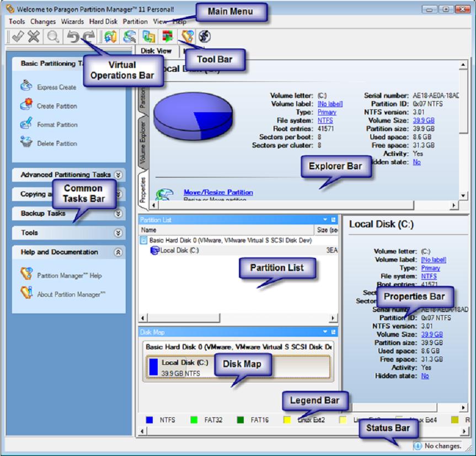This screenshot has height=456, width=476.
Task: Click the blue NTFS legend swatch
Action: click(x=149, y=420)
